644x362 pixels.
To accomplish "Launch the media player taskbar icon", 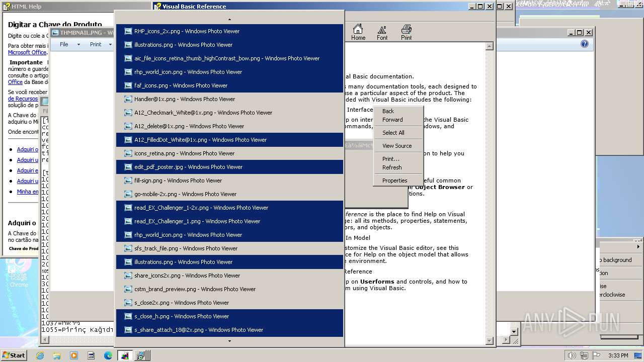I will point(74,355).
